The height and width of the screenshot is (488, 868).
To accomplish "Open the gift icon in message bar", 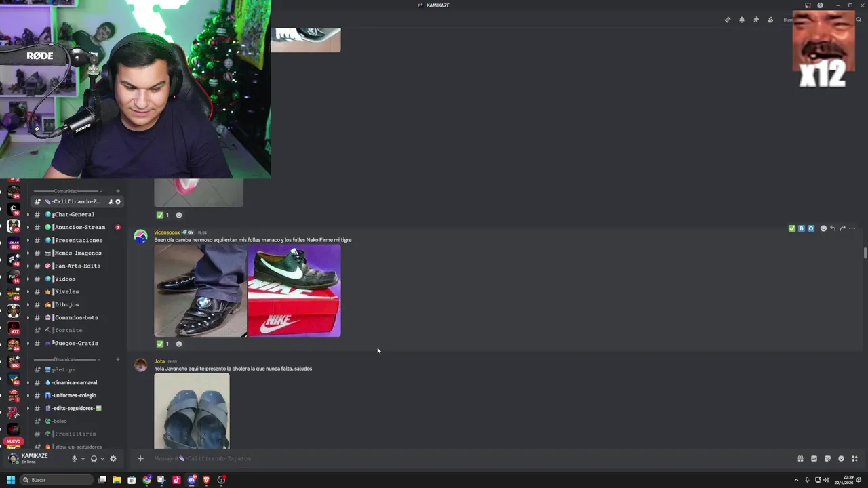I will (x=800, y=458).
